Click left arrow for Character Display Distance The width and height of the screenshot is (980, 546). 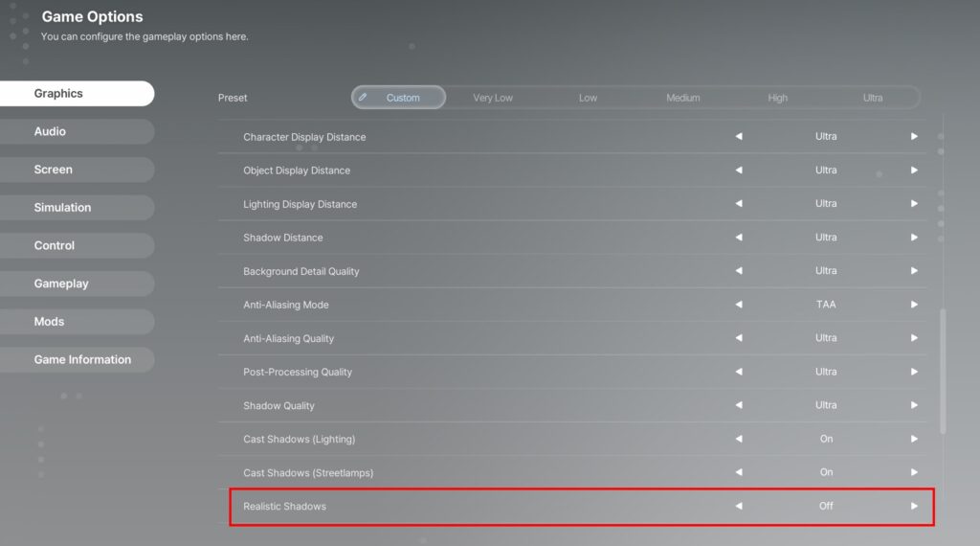[738, 137]
